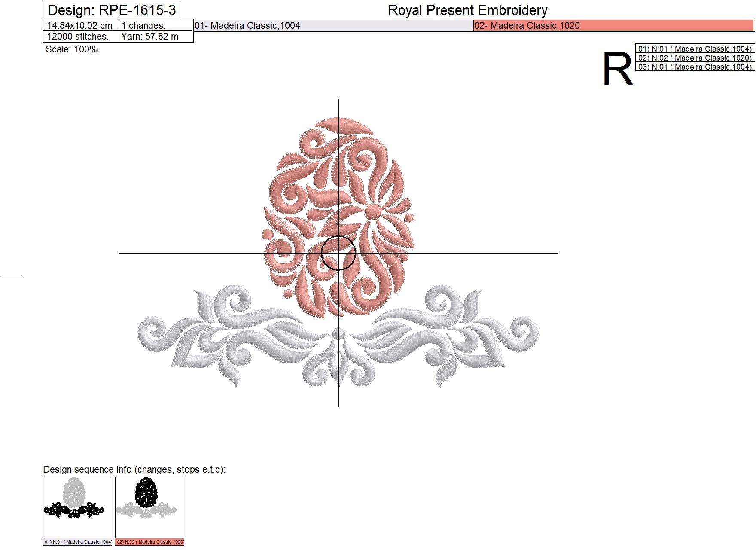Image resolution: width=756 pixels, height=550 pixels.
Task: Select the '14.84x10.02 cm' size cell
Action: coord(80,25)
